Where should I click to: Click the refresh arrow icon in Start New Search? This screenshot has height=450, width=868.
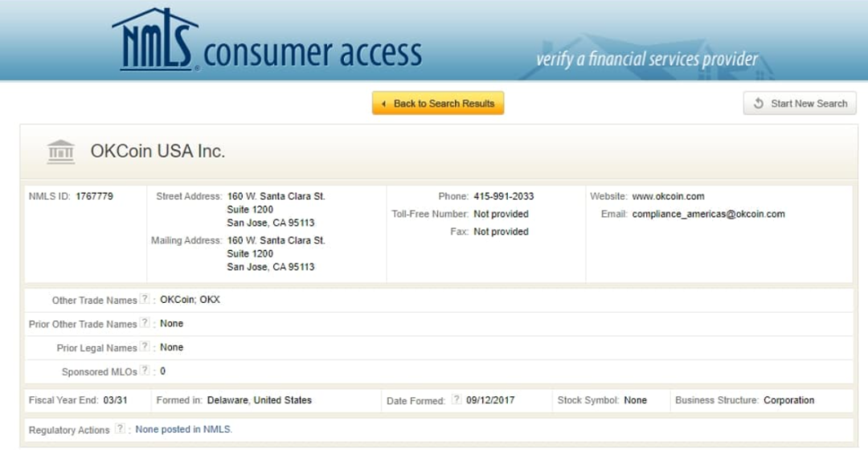pos(759,104)
